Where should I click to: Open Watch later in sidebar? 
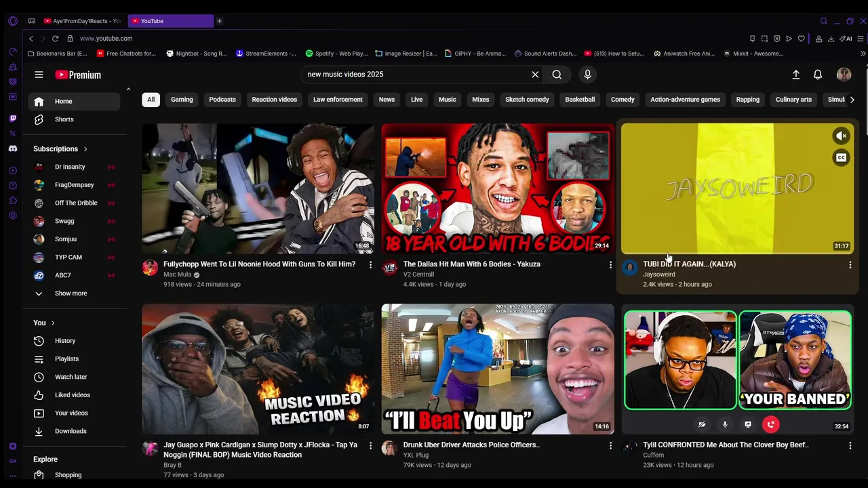click(74, 377)
